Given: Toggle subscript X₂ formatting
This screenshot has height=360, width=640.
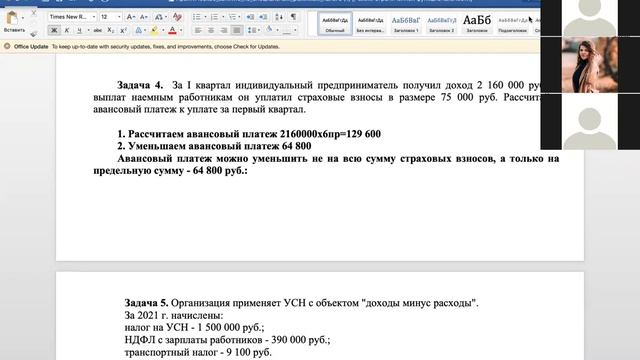Looking at the screenshot, I should (x=110, y=30).
